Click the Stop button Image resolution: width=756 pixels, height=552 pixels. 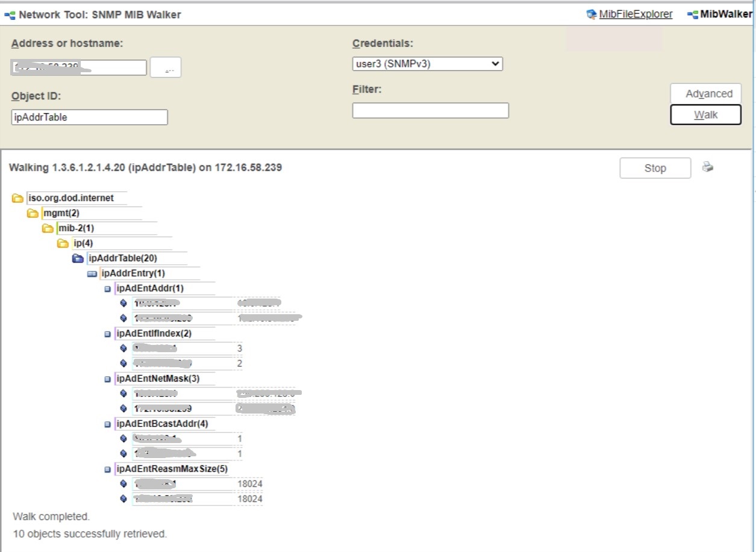655,167
